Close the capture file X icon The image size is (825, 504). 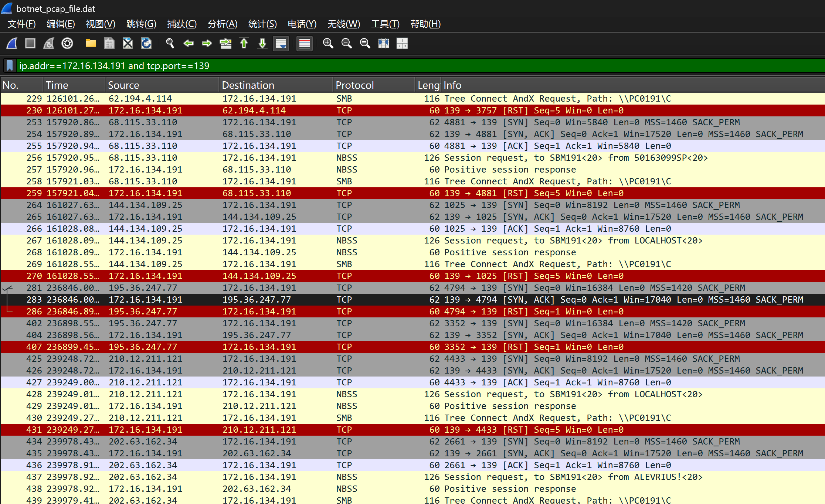[x=128, y=44]
